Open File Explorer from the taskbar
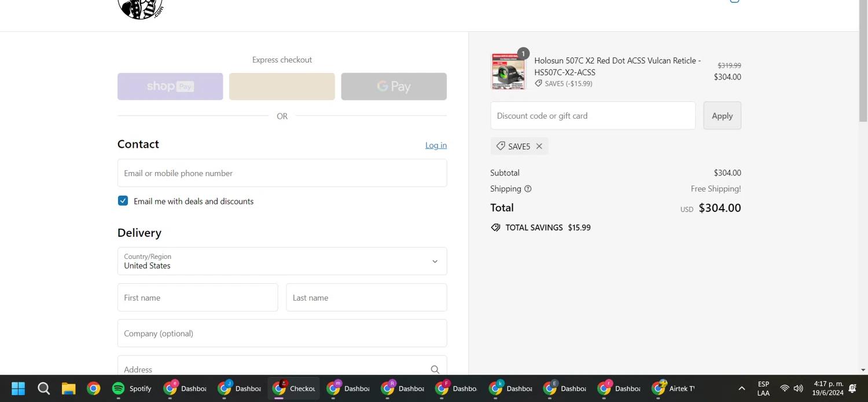868x402 pixels. (68, 388)
